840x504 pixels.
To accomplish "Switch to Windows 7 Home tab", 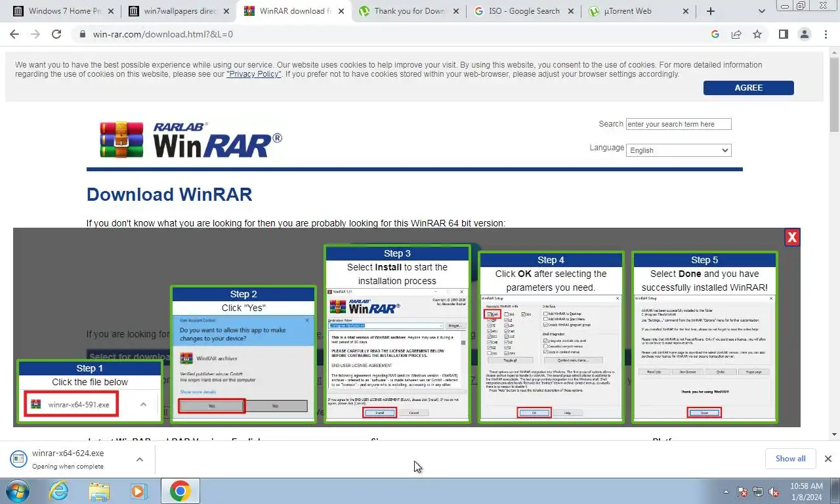I will (64, 11).
